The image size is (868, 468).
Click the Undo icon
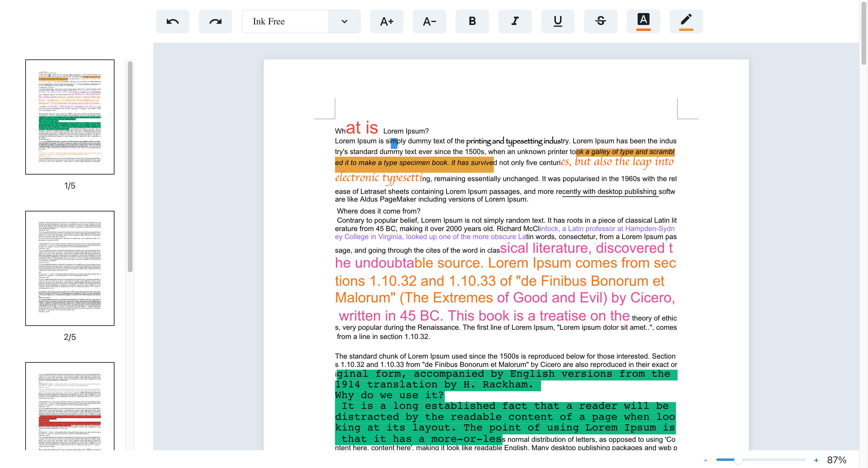[x=172, y=21]
